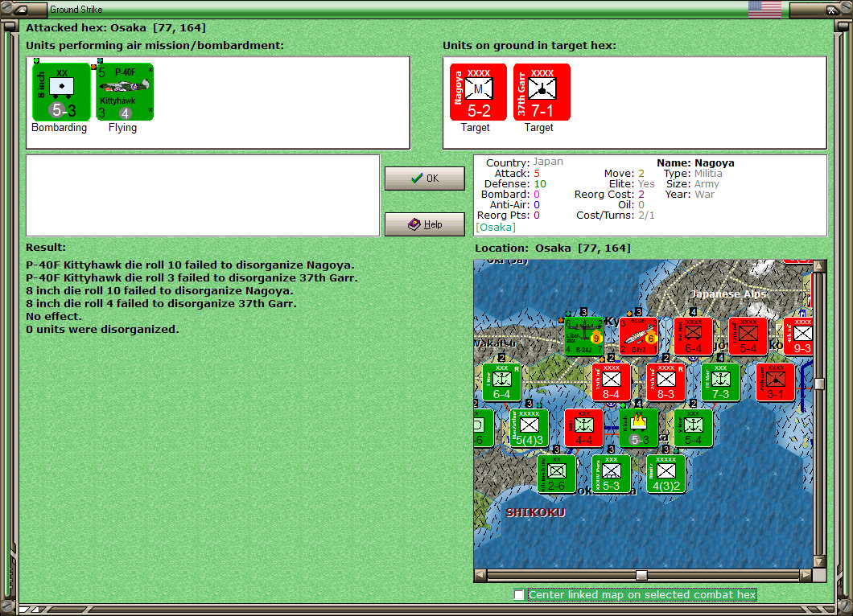
Task: Select the P-40F Kittyhawk flying unit
Action: point(125,92)
